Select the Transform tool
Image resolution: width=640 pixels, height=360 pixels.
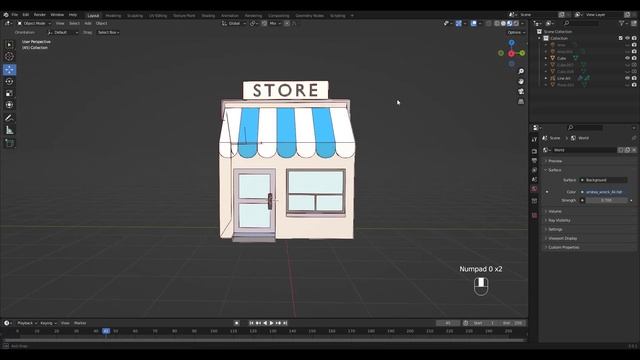[9, 105]
